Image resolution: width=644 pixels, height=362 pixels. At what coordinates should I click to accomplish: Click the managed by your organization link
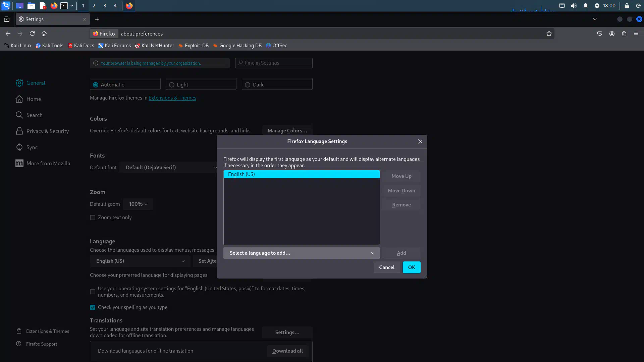point(151,63)
